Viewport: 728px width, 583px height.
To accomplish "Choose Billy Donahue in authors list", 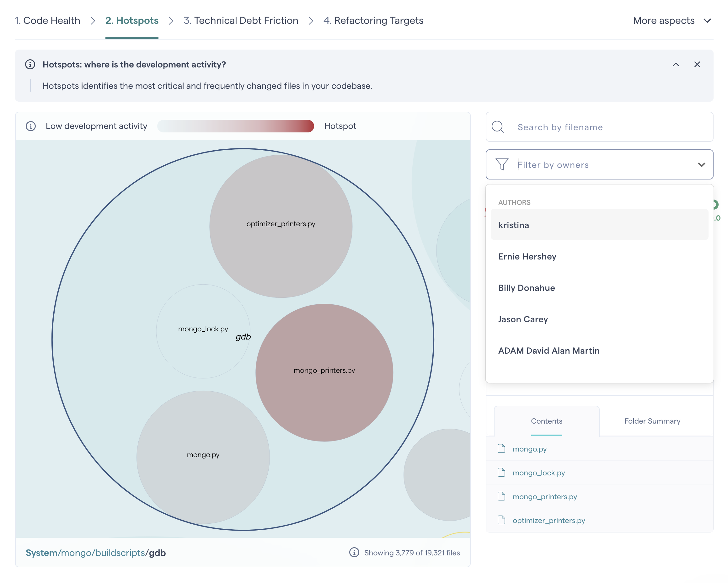I will (527, 288).
